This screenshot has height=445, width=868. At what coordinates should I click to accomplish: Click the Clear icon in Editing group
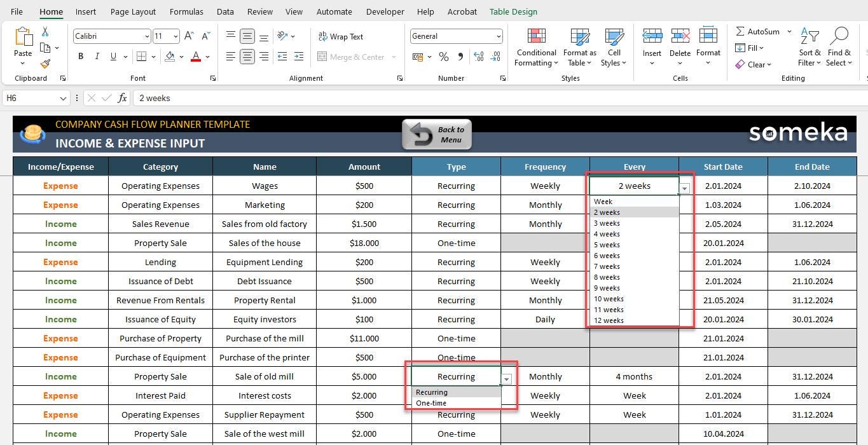(x=740, y=64)
